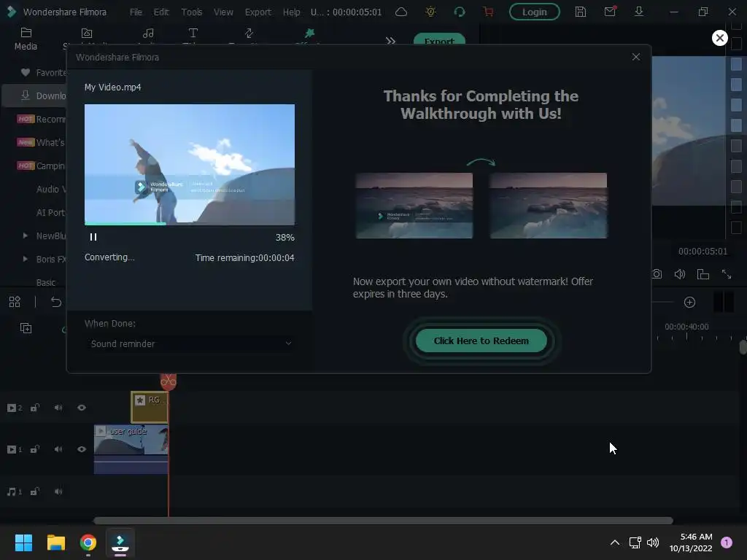
Task: Open the Titles tab T icon
Action: pos(193,34)
